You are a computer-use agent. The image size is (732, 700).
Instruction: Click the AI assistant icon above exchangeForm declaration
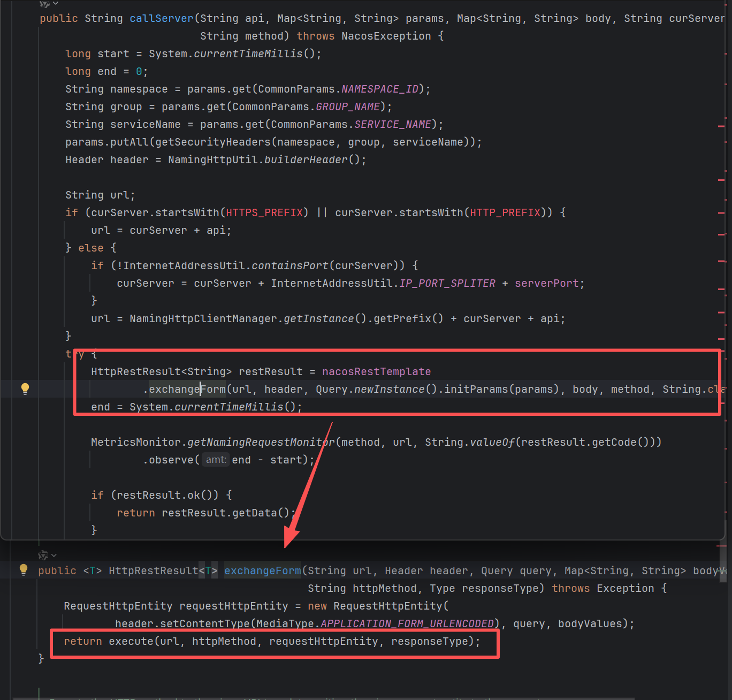[43, 556]
